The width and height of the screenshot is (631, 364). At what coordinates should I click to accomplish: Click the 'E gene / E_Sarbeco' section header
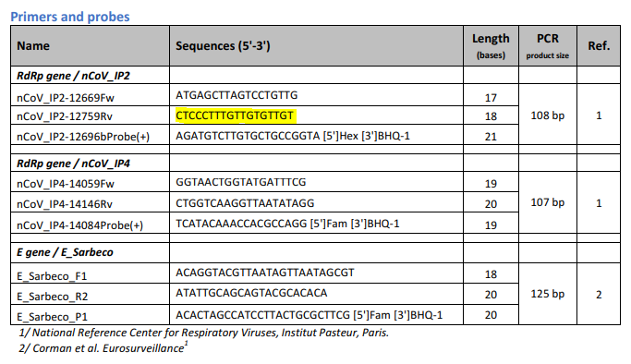[x=65, y=252]
